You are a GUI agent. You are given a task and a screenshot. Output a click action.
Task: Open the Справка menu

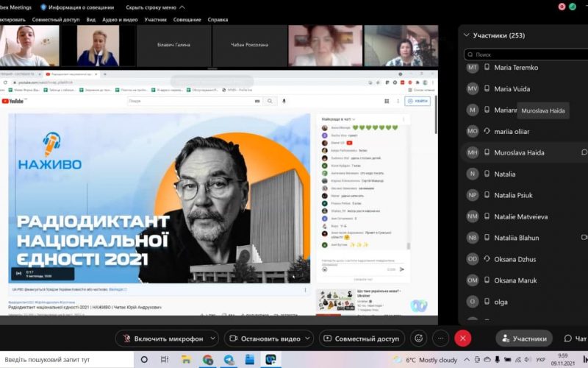point(218,20)
